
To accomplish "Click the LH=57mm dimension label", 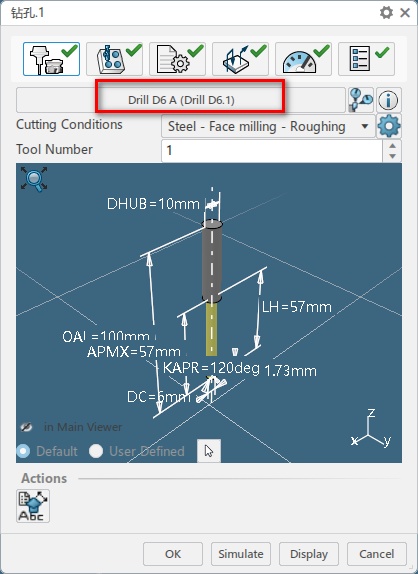I will [x=297, y=307].
